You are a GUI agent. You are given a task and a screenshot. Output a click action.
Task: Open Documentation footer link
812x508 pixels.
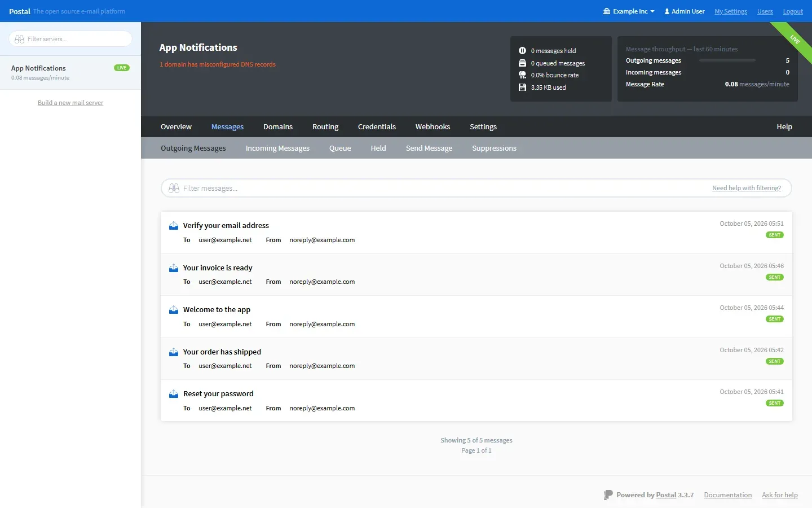tap(728, 495)
